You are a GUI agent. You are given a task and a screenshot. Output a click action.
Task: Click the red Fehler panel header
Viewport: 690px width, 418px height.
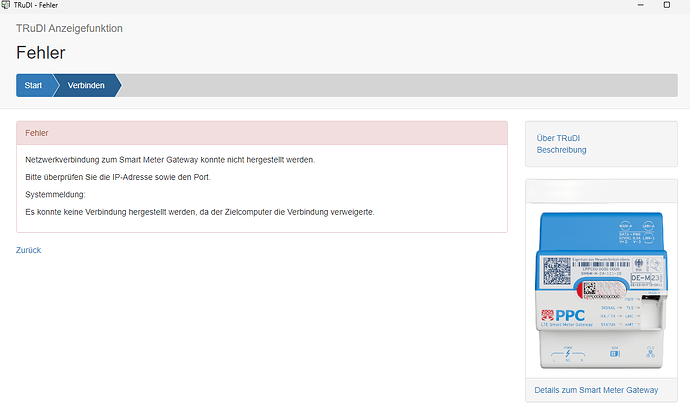click(262, 133)
